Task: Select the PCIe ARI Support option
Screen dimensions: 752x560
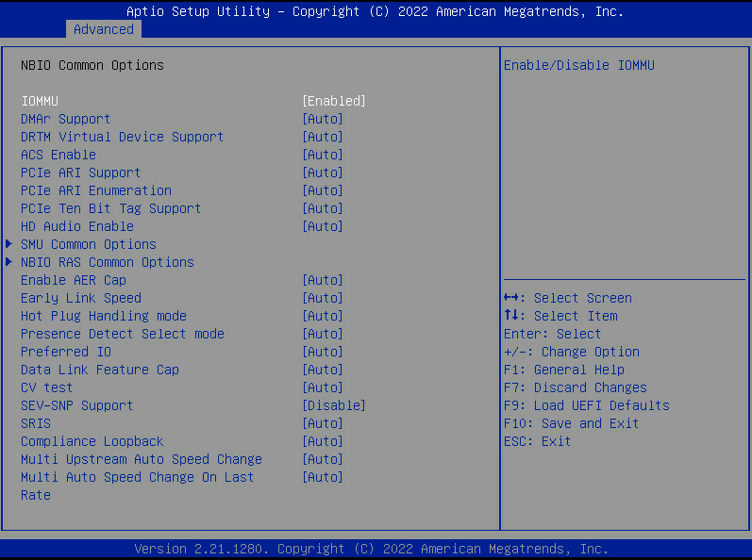Action: tap(80, 173)
